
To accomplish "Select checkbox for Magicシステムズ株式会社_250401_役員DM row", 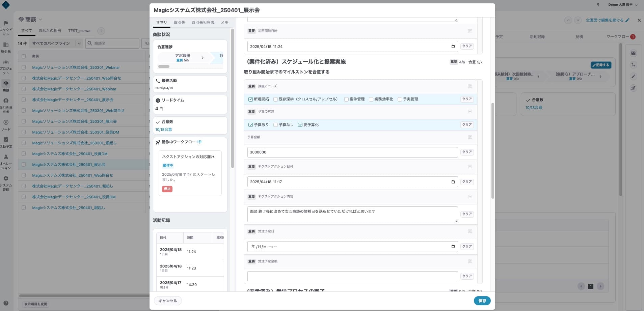I will 24,154.
